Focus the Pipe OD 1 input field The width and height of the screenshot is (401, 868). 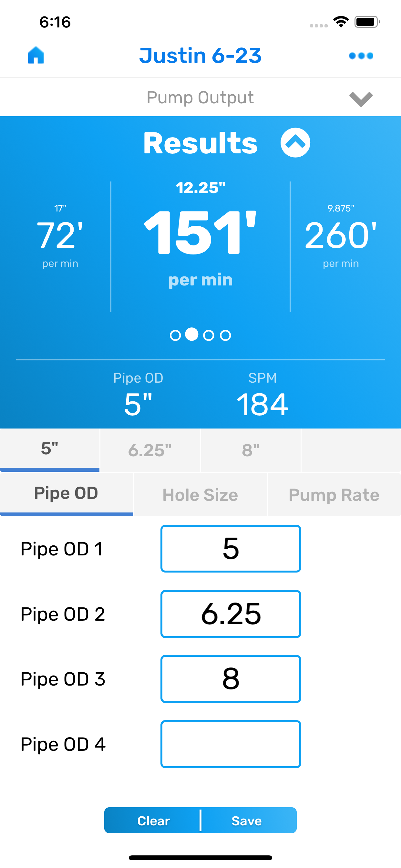(x=231, y=549)
